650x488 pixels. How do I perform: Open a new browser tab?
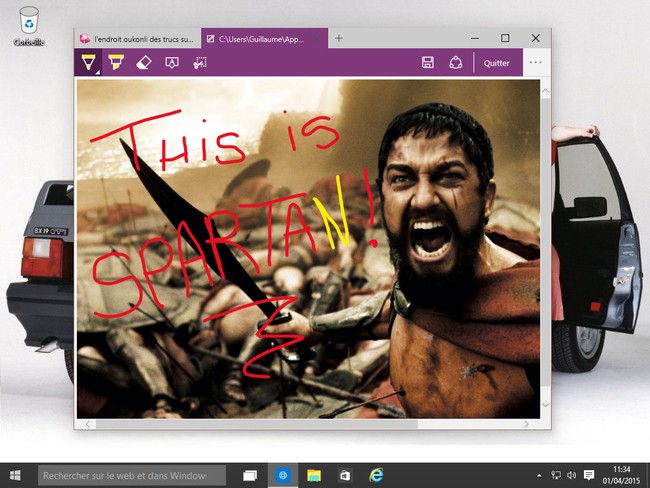(x=339, y=38)
